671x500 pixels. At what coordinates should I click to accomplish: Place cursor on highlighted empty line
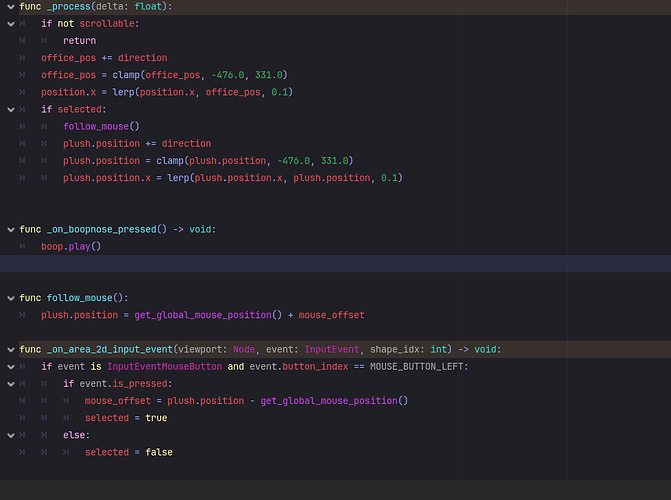(x=336, y=264)
